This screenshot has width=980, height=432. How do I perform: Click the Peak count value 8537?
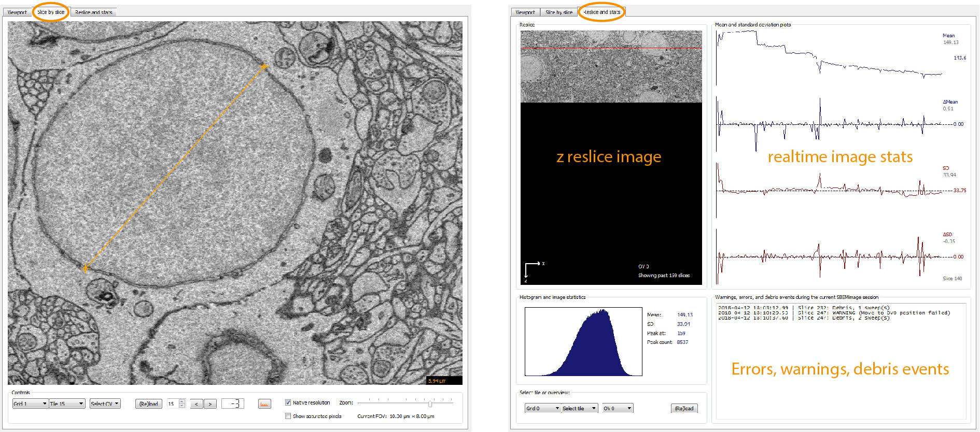(x=682, y=342)
